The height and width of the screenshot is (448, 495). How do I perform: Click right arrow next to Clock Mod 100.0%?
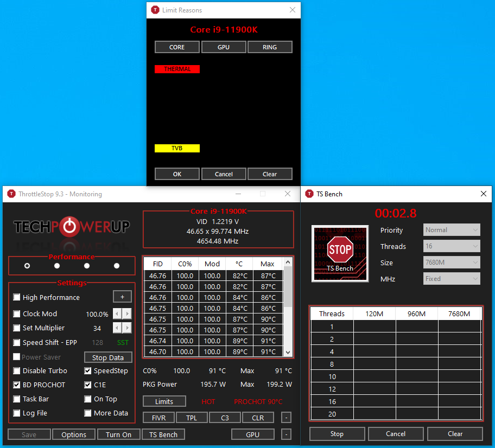pyautogui.click(x=127, y=313)
